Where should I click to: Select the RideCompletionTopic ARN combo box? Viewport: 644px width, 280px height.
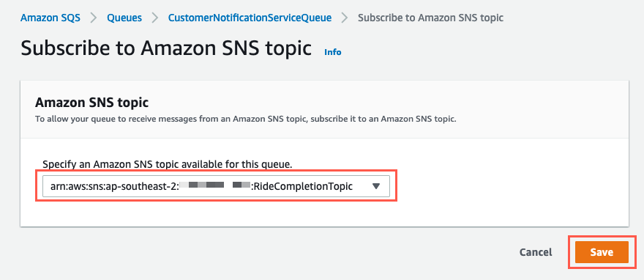(216, 186)
